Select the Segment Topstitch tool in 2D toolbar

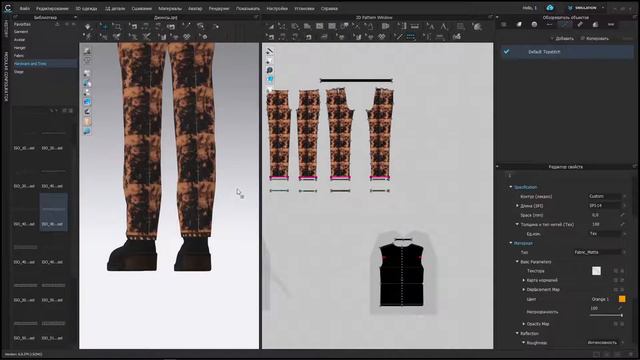411,37
